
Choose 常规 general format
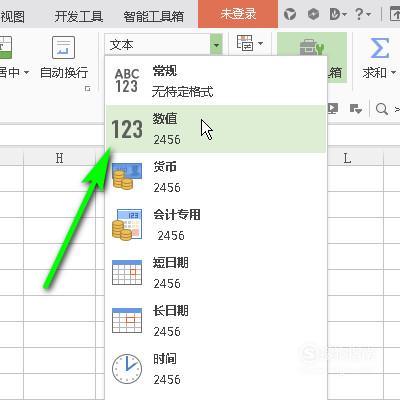tap(216, 81)
